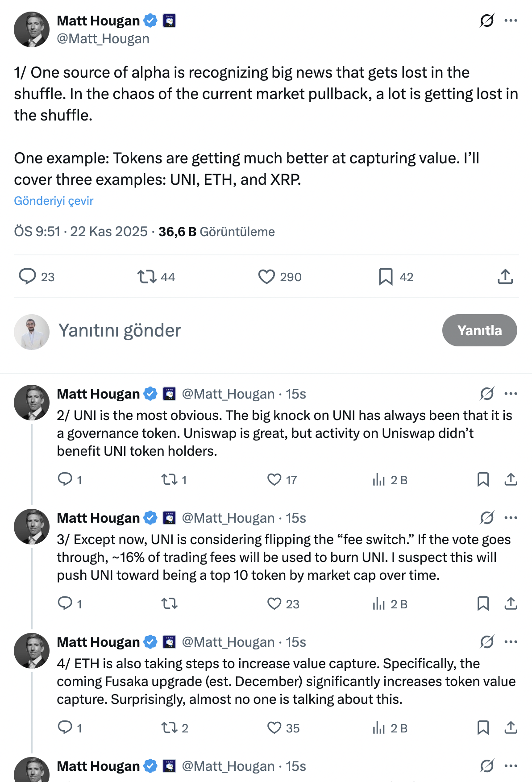
Task: Click the Gönderiyi çevir translate link
Action: tap(54, 201)
